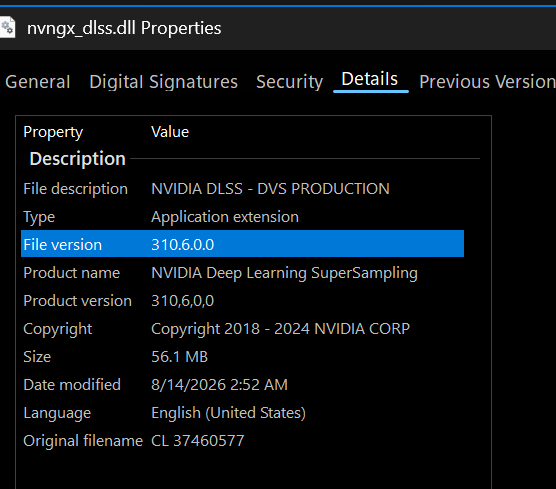Open the Digital Signatures tab
Viewport: 556px width, 489px height.
tap(163, 82)
